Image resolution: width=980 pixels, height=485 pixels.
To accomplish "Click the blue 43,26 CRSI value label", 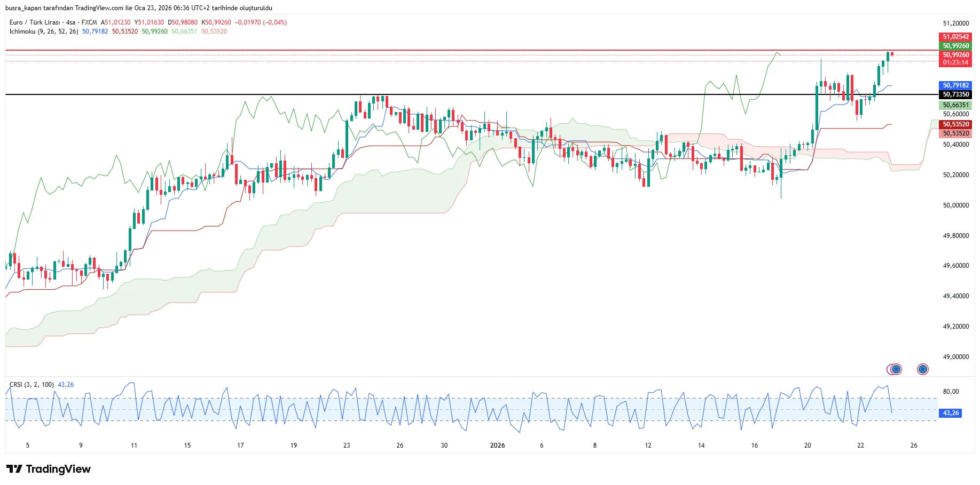I will [x=950, y=413].
